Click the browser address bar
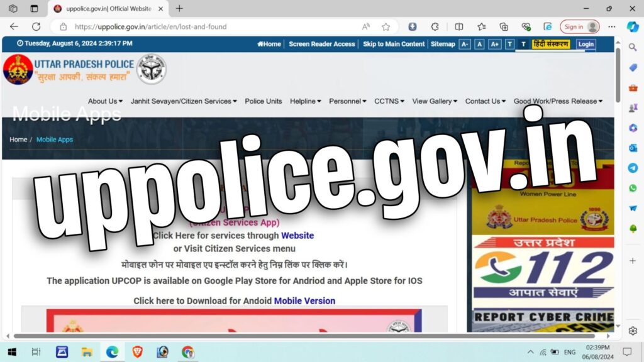Image resolution: width=644 pixels, height=362 pixels. pyautogui.click(x=214, y=26)
